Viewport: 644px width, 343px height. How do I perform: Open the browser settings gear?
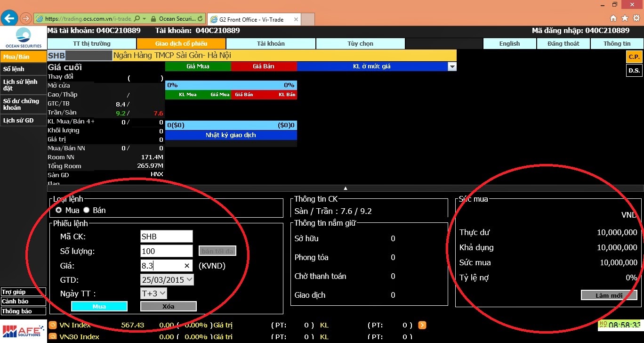[x=636, y=18]
